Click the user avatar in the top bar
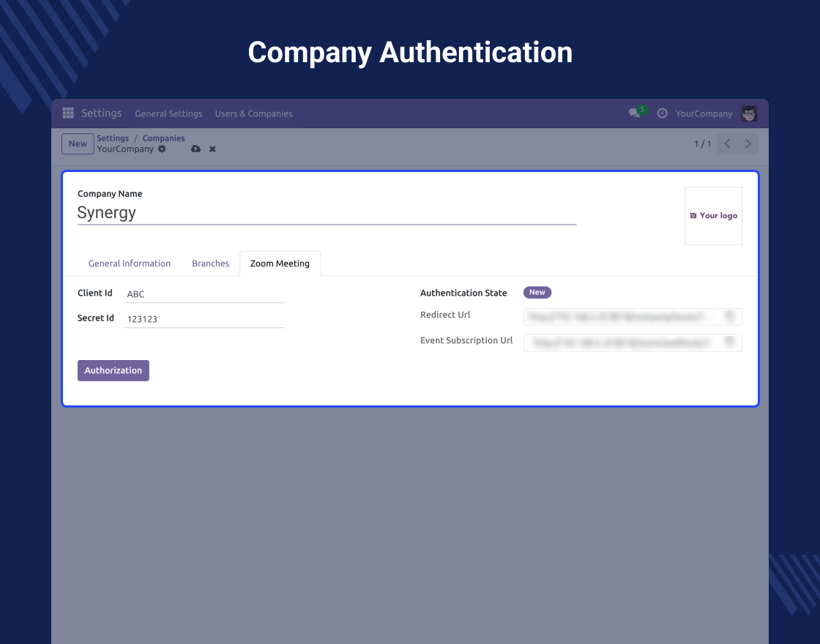The height and width of the screenshot is (644, 820). (749, 113)
